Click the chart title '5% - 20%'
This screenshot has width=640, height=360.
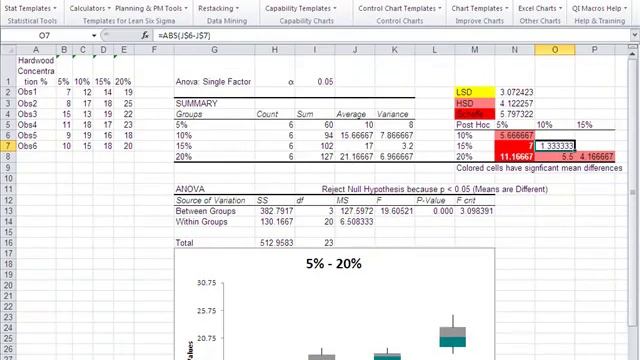click(x=333, y=264)
